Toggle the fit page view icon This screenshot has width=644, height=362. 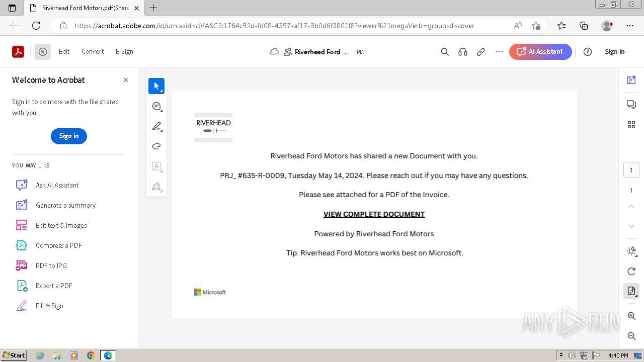point(631,291)
